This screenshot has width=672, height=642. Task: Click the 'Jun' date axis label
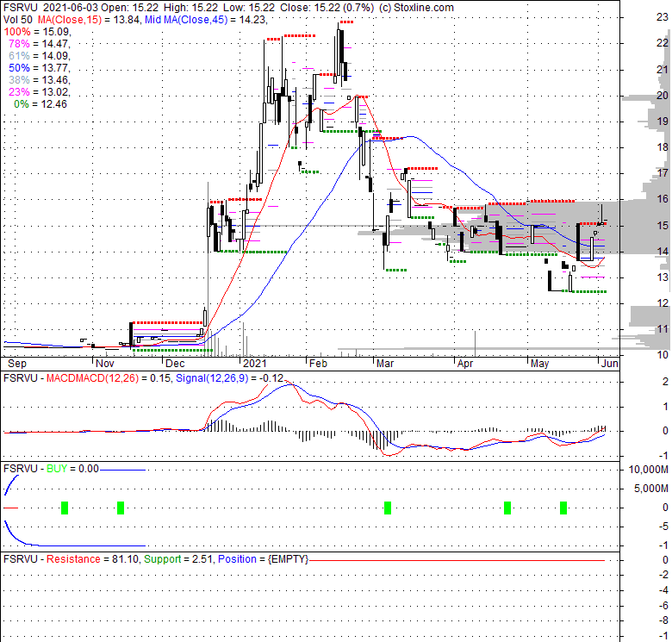[x=610, y=364]
